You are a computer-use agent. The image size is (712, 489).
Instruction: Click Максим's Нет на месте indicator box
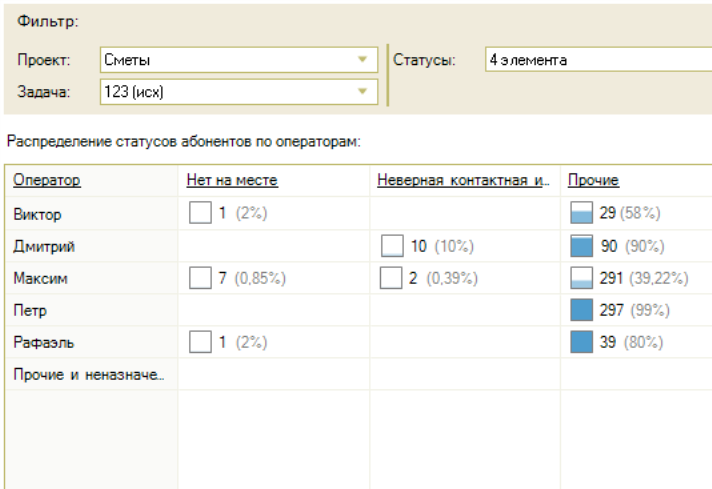[200, 278]
